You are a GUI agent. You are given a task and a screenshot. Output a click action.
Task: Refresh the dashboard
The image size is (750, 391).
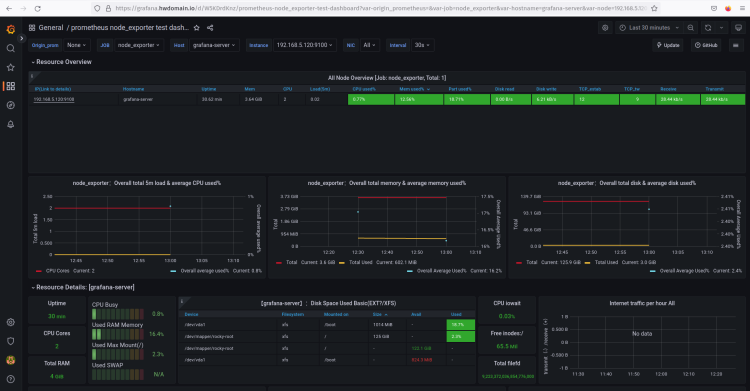[708, 28]
